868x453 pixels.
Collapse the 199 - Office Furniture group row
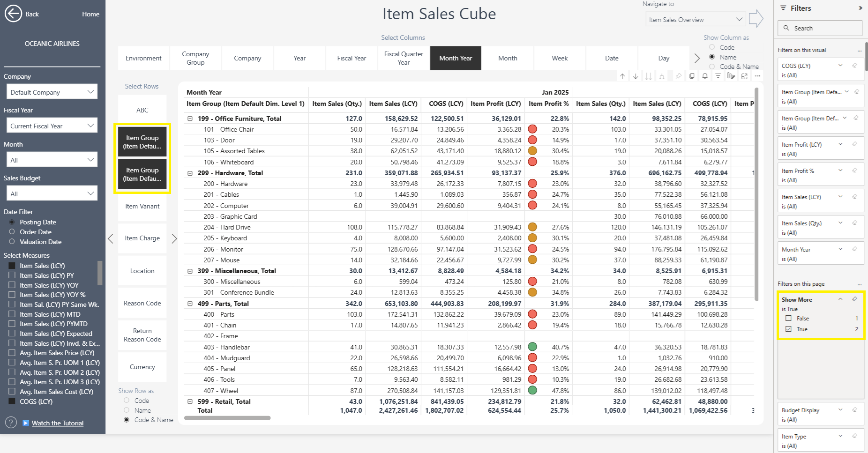[190, 119]
